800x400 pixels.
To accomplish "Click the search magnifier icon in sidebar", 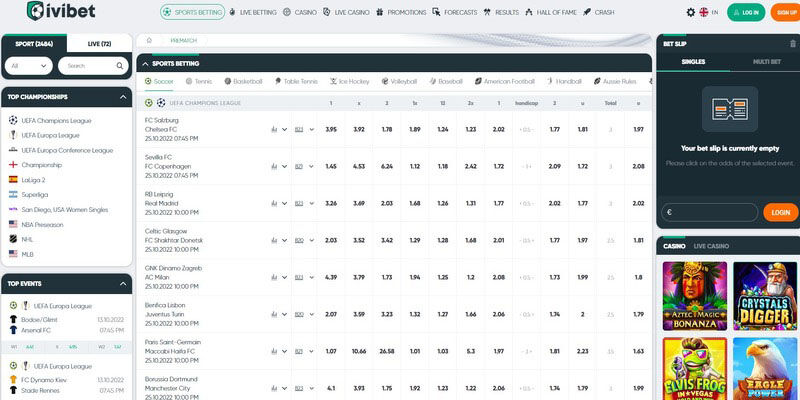I will coord(119,66).
